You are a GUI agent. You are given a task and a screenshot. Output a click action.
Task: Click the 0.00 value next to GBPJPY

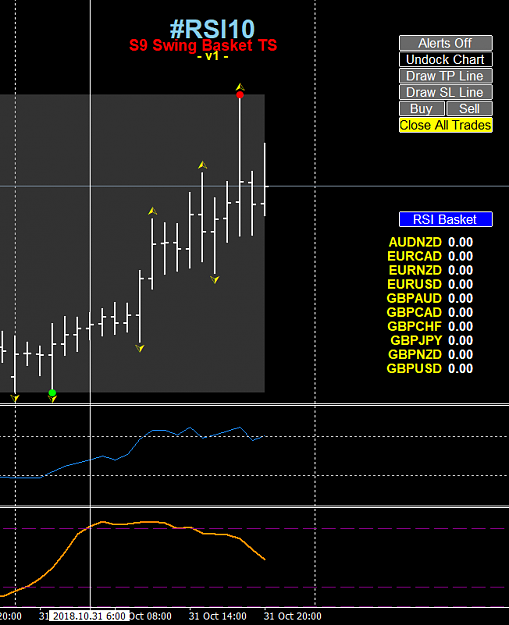(460, 340)
